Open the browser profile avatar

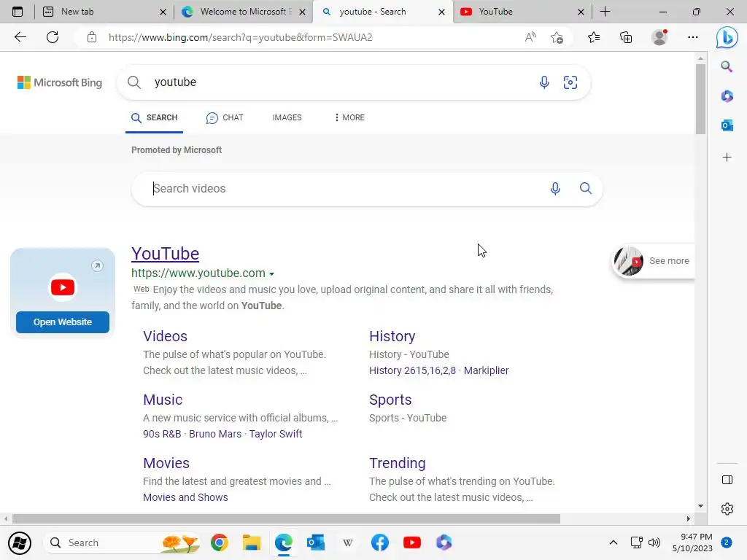(659, 37)
